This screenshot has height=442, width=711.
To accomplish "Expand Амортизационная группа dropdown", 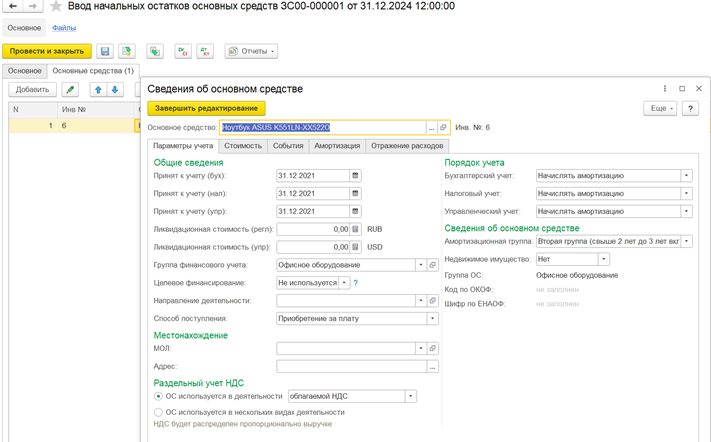I will (x=687, y=241).
